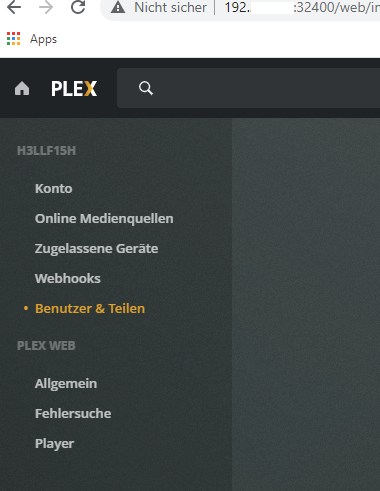Click the browser address bar URL
Screen dimensions: 380x491
[x=302, y=8]
